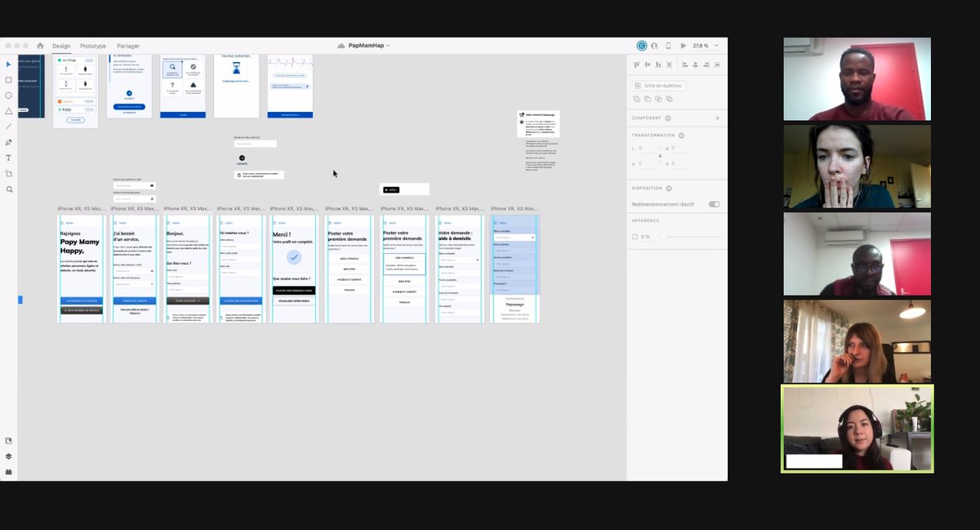The height and width of the screenshot is (530, 980).
Task: Switch to the Partager tab
Action: coord(128,47)
